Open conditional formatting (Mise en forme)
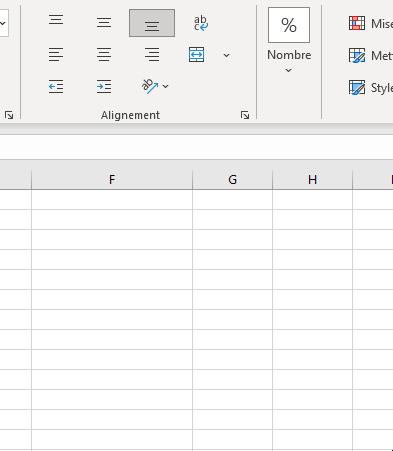The image size is (393, 451). click(370, 23)
